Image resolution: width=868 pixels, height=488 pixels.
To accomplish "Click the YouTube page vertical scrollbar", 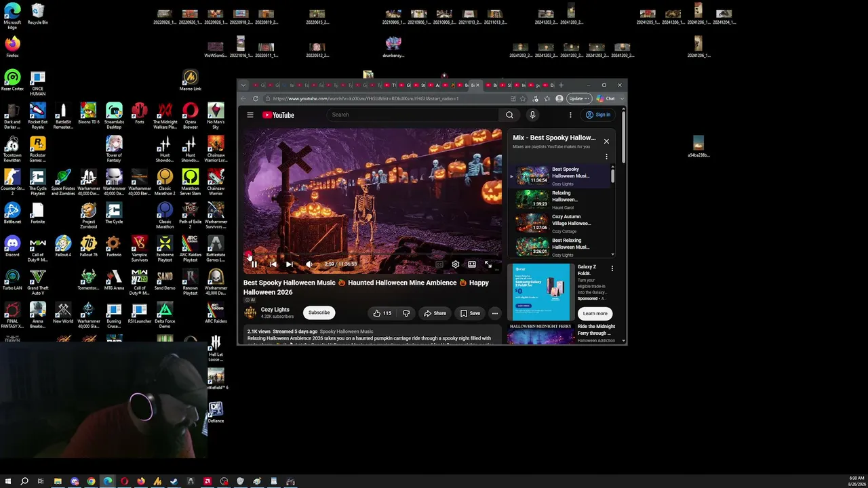I will click(623, 136).
